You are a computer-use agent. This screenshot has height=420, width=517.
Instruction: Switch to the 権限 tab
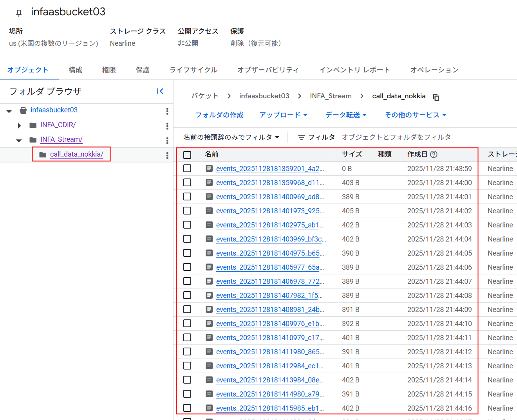(x=108, y=70)
